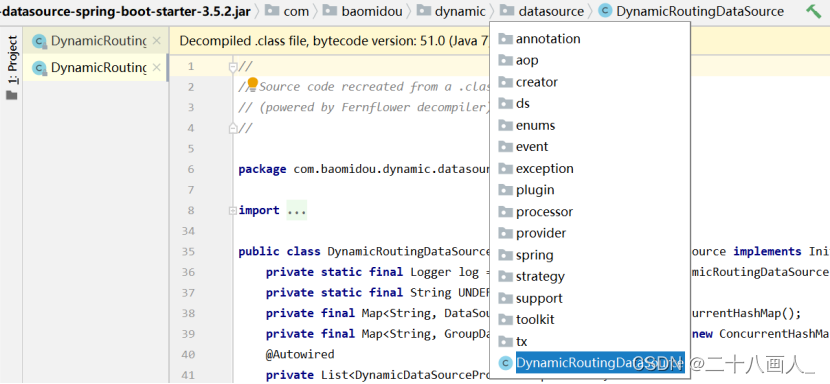
Task: Click the datasource breadcrumb folder
Action: [542, 11]
